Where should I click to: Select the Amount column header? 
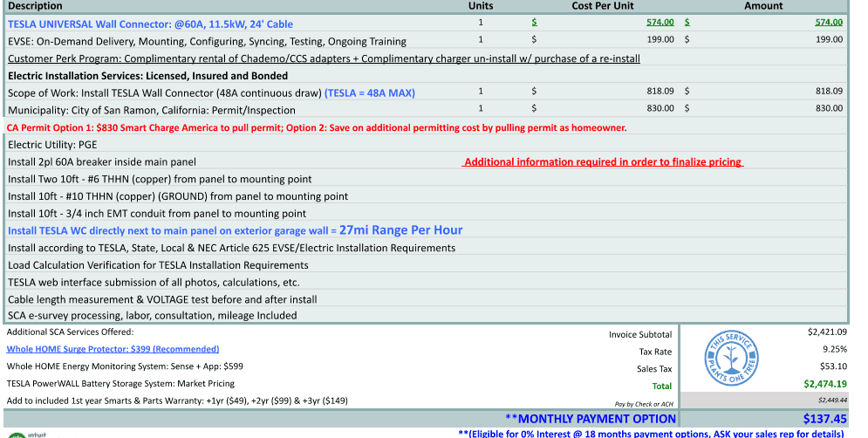coord(762,5)
